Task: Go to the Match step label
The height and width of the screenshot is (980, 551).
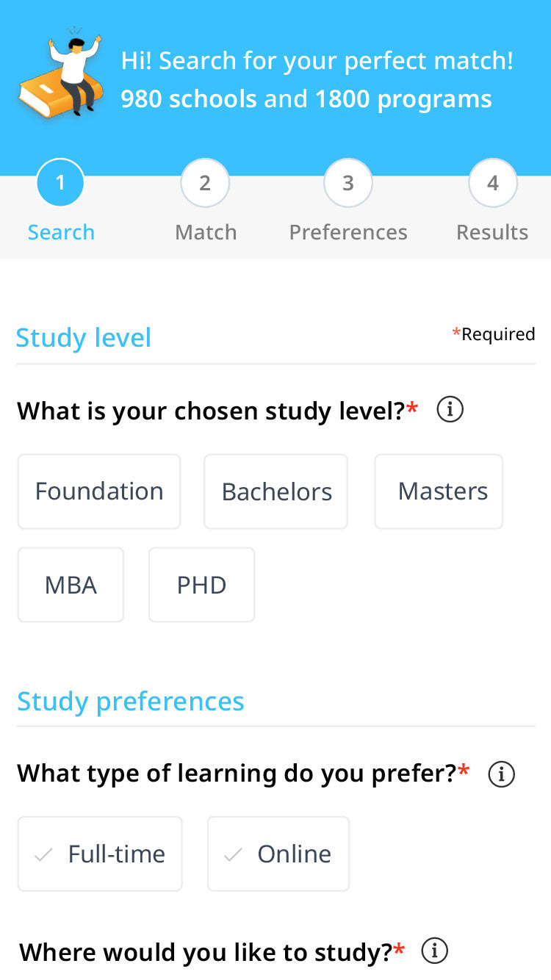Action: [206, 232]
